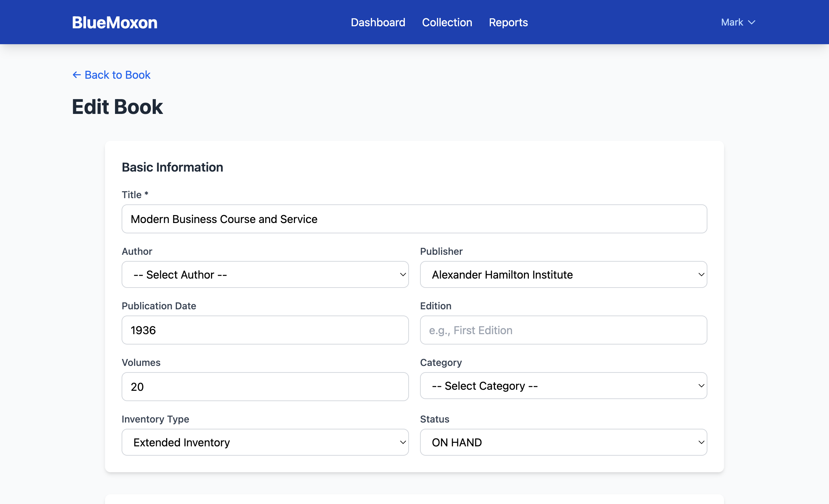
Task: Click the Volumes input field
Action: pyautogui.click(x=265, y=387)
